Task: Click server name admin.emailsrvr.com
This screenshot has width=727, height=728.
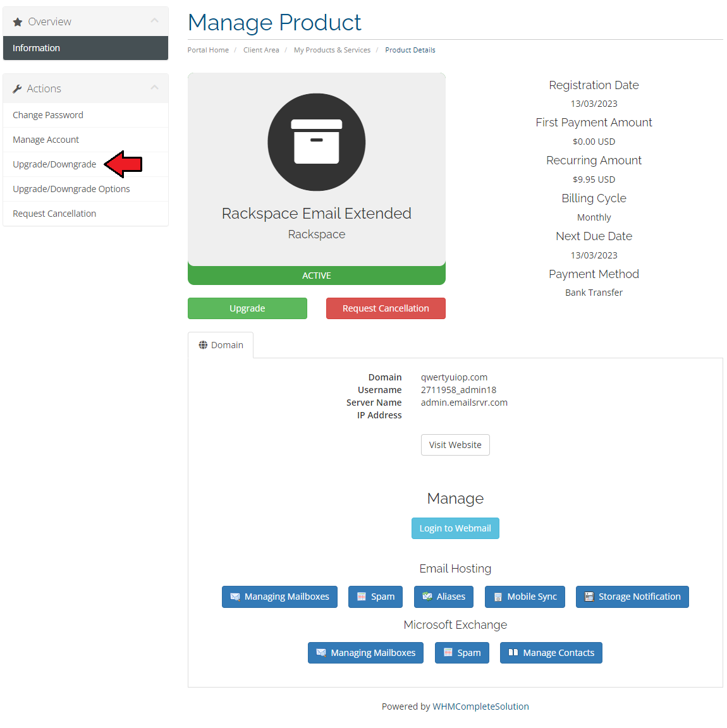Action: 464,402
